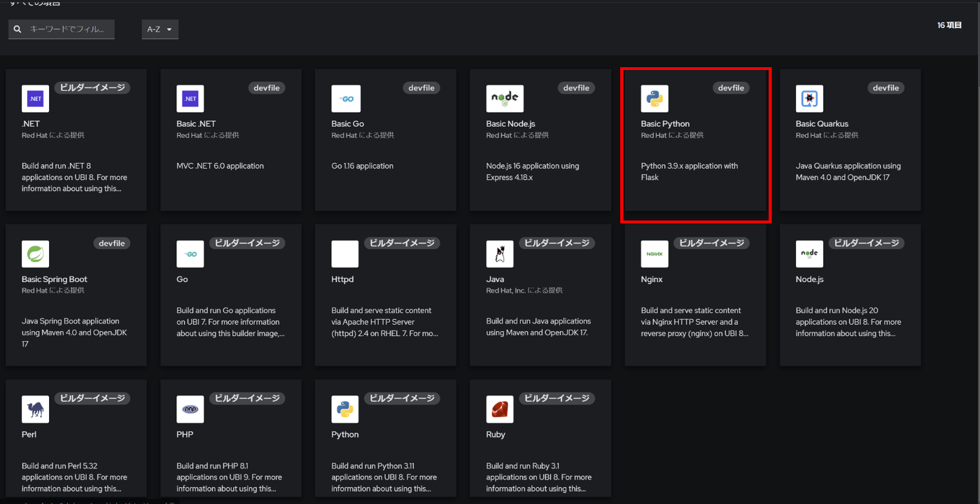Click the PHP logo icon
The image size is (980, 504).
pos(190,409)
